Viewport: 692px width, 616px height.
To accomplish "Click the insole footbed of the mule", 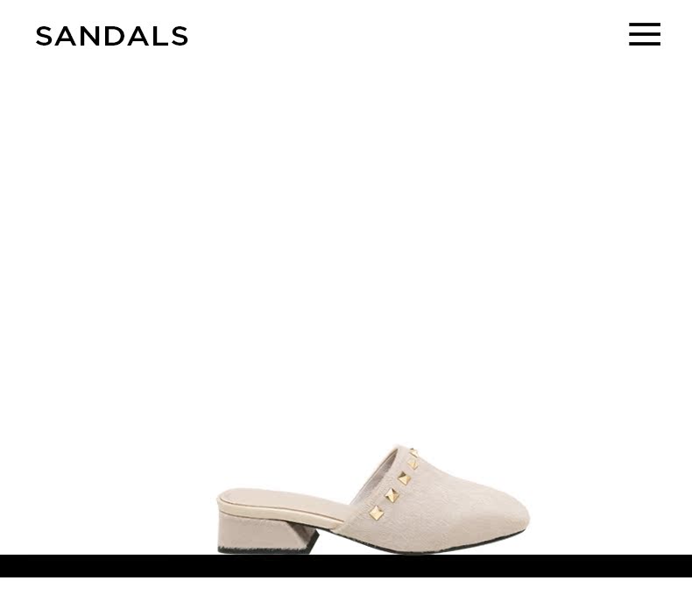I will pos(278,499).
